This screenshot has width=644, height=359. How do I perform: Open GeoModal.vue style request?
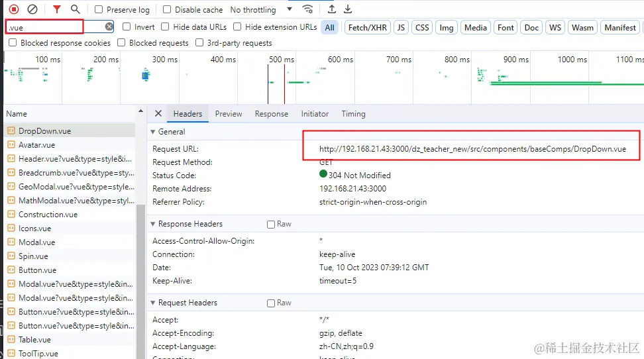click(70, 187)
